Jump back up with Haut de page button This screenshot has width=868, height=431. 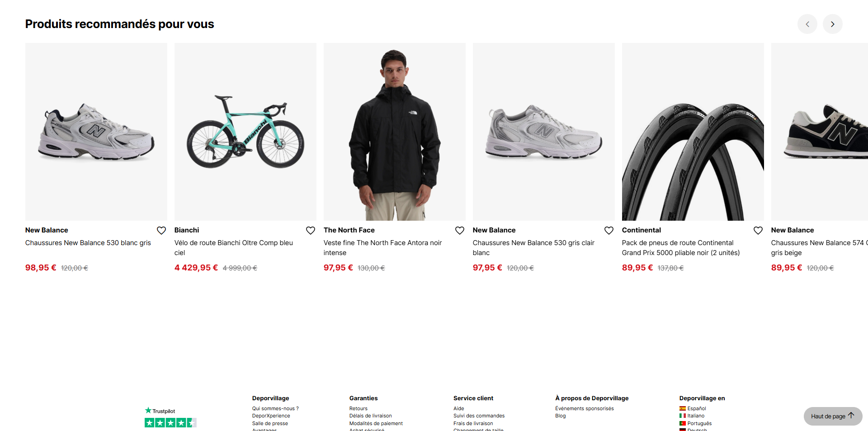833,416
